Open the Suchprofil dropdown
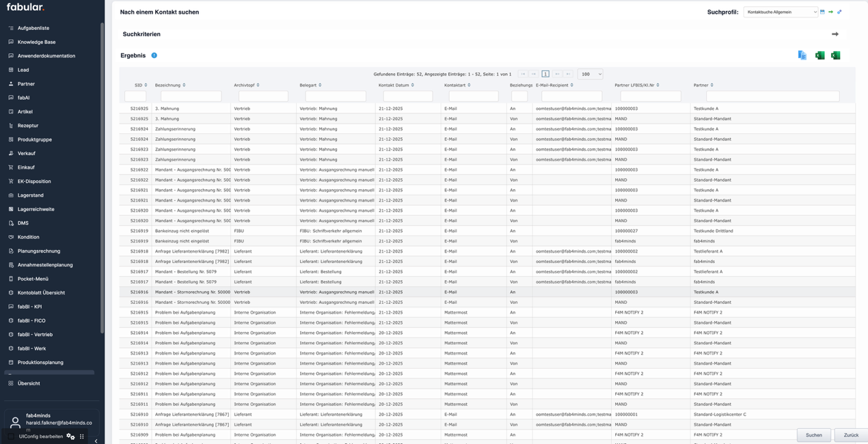 coord(781,12)
